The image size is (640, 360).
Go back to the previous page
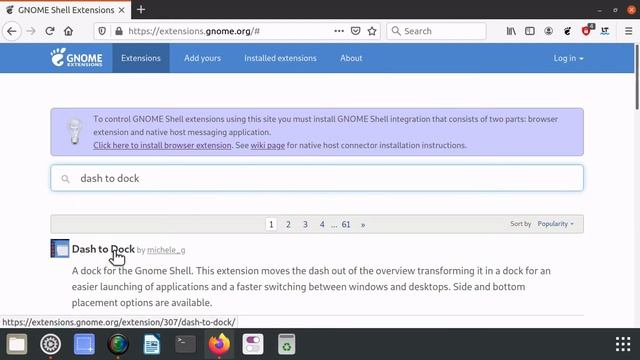point(12,31)
